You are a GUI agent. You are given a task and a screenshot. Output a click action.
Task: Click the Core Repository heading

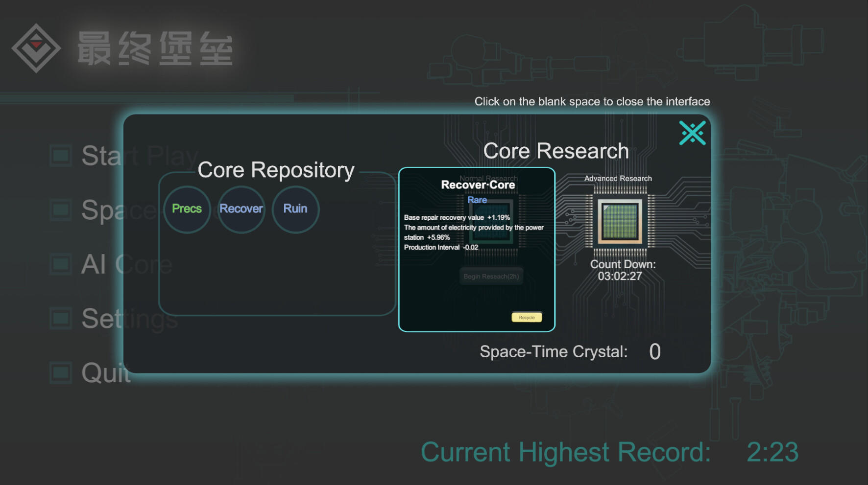click(x=276, y=170)
